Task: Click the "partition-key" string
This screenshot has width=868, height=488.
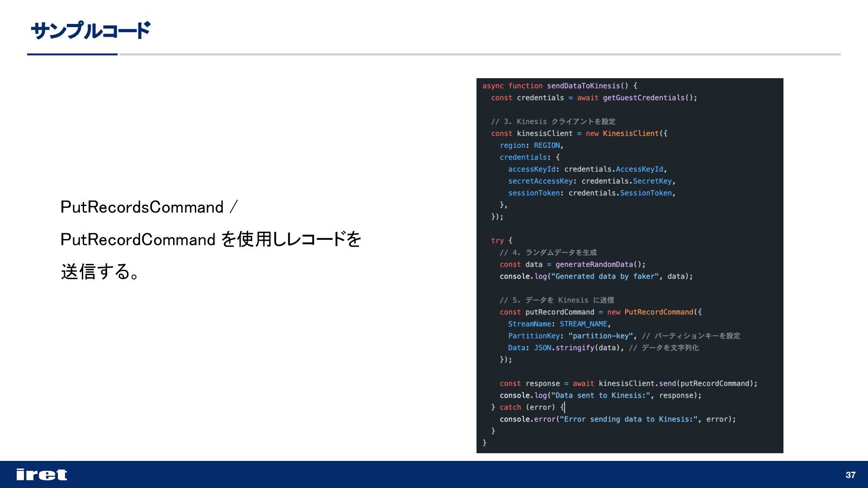Action: (x=600, y=336)
